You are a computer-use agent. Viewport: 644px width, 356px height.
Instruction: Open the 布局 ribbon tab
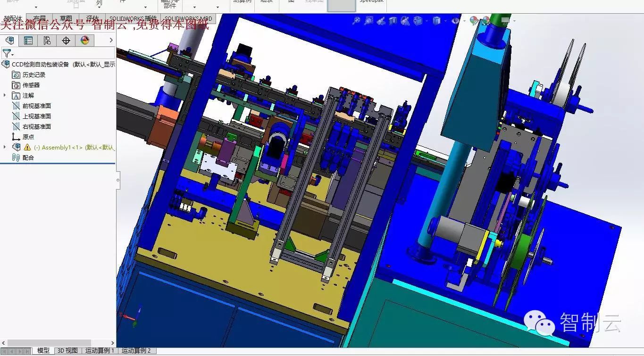[40, 19]
